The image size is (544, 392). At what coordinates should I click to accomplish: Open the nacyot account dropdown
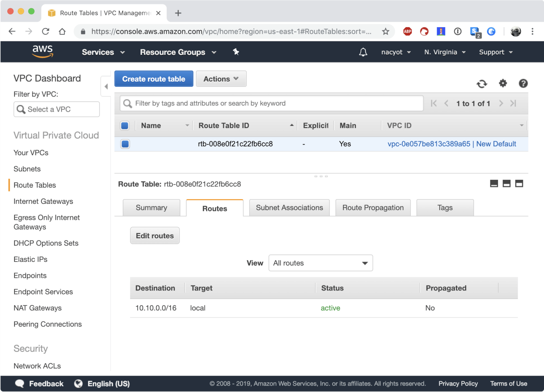(x=396, y=52)
